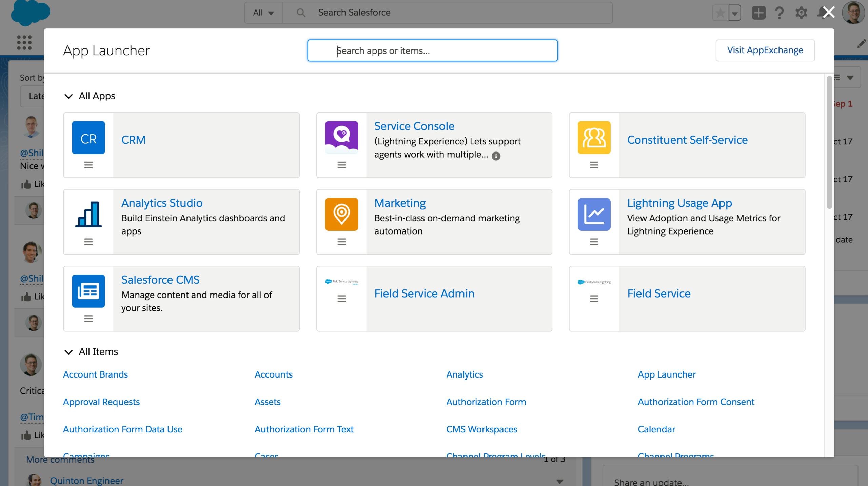Click the Salesforce CMS news icon

tap(88, 291)
